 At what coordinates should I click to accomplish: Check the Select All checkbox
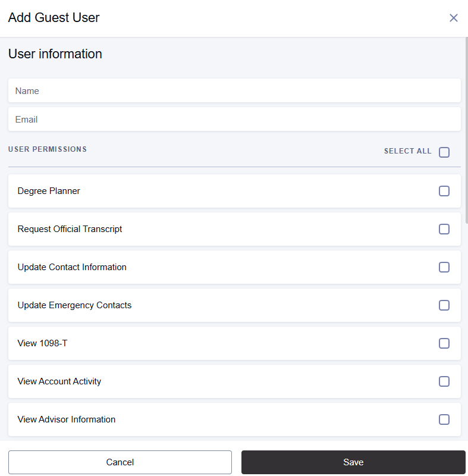tap(444, 152)
